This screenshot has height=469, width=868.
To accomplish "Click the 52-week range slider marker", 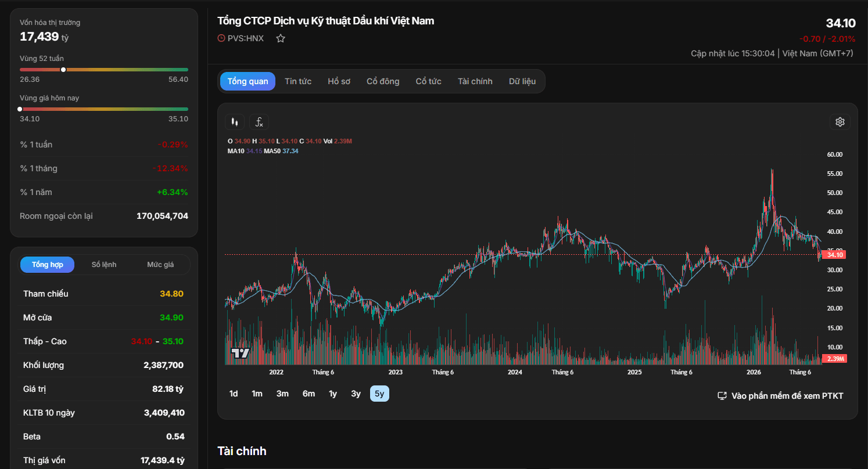I will [x=63, y=70].
